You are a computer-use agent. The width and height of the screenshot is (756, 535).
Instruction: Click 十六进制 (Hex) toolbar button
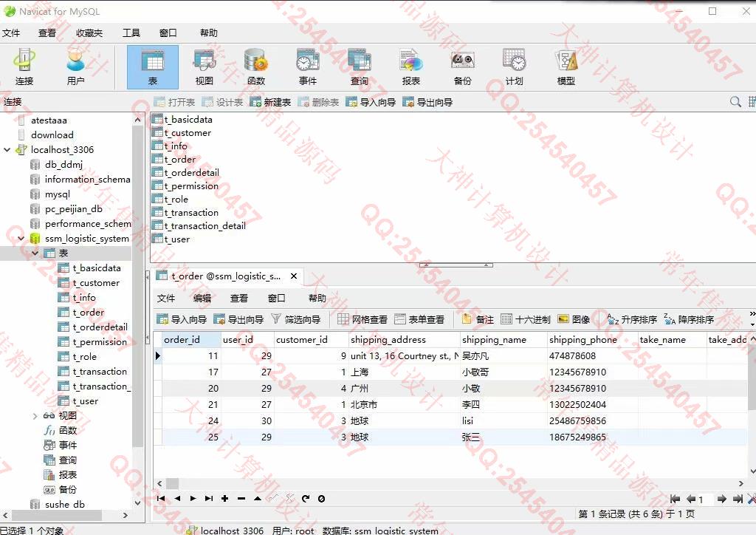(x=526, y=319)
